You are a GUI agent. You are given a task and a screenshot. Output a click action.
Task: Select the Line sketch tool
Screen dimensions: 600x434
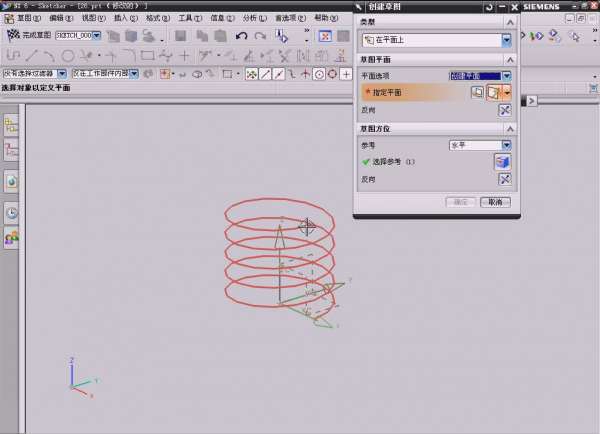32,56
